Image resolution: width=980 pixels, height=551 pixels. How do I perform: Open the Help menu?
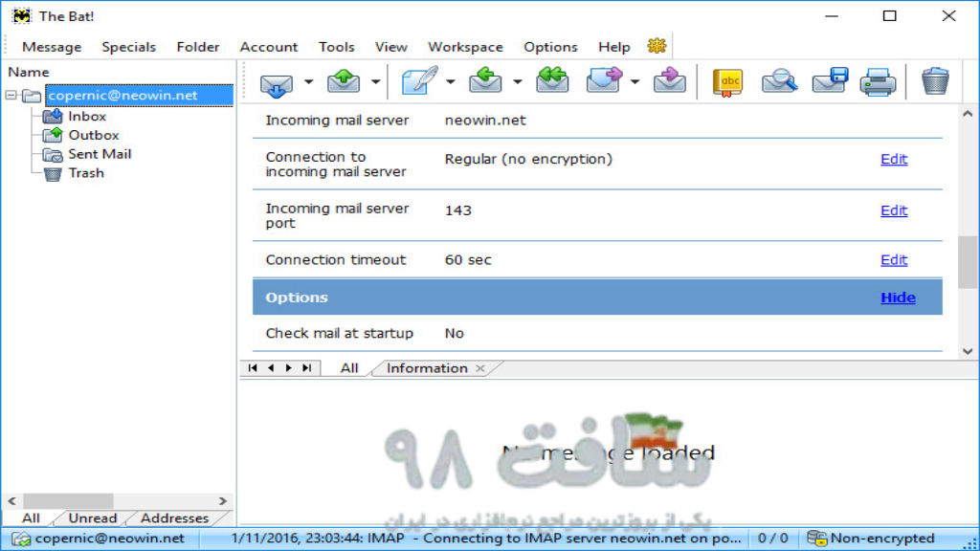613,47
